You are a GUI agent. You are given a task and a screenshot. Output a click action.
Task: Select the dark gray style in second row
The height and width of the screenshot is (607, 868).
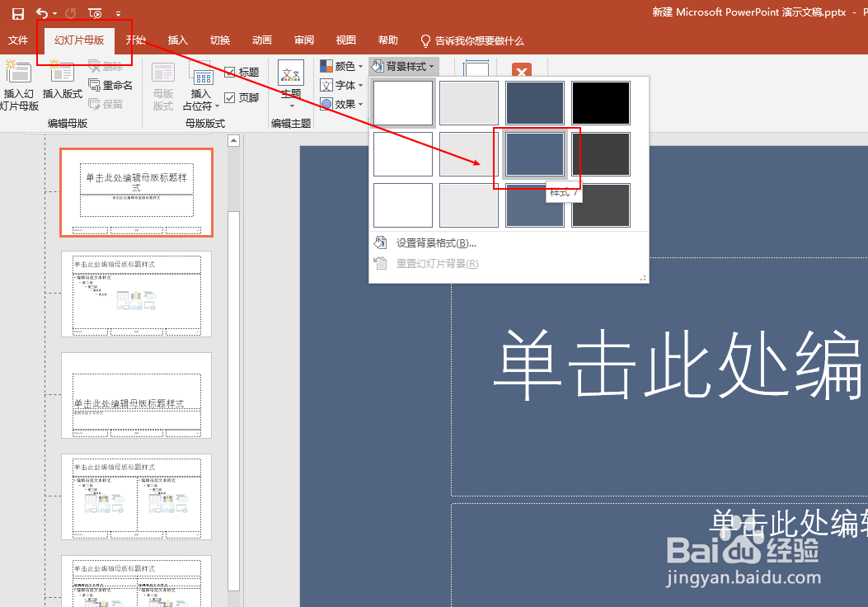tap(601, 154)
